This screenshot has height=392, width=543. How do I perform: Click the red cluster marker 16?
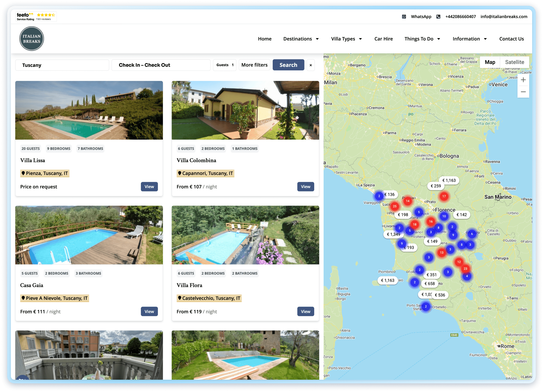[431, 221]
